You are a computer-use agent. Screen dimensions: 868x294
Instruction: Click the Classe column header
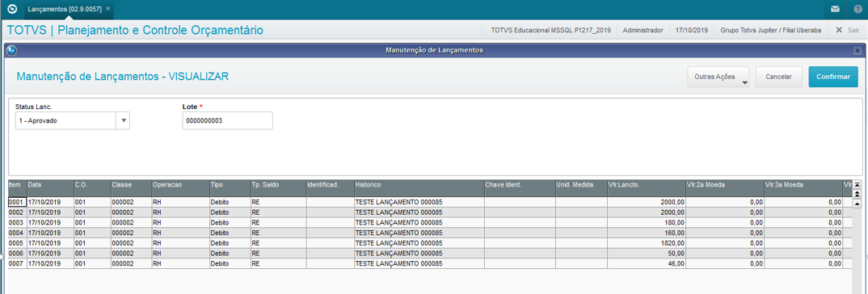[131, 187]
